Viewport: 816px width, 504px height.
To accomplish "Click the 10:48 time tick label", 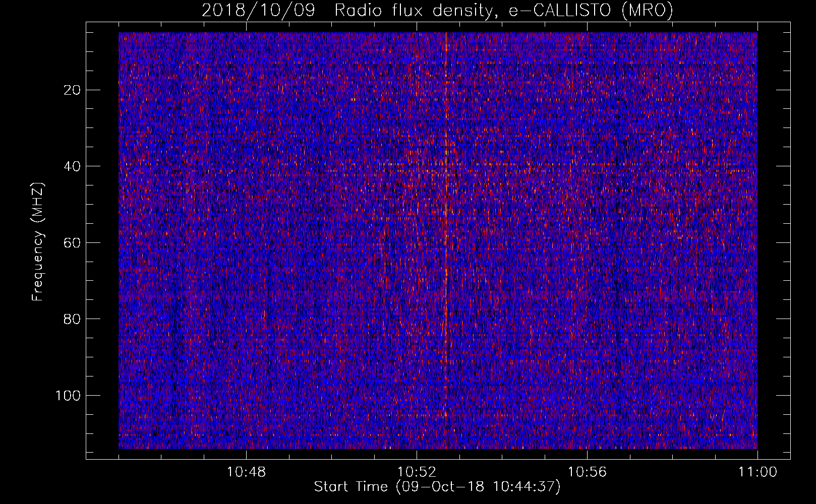I will point(246,472).
